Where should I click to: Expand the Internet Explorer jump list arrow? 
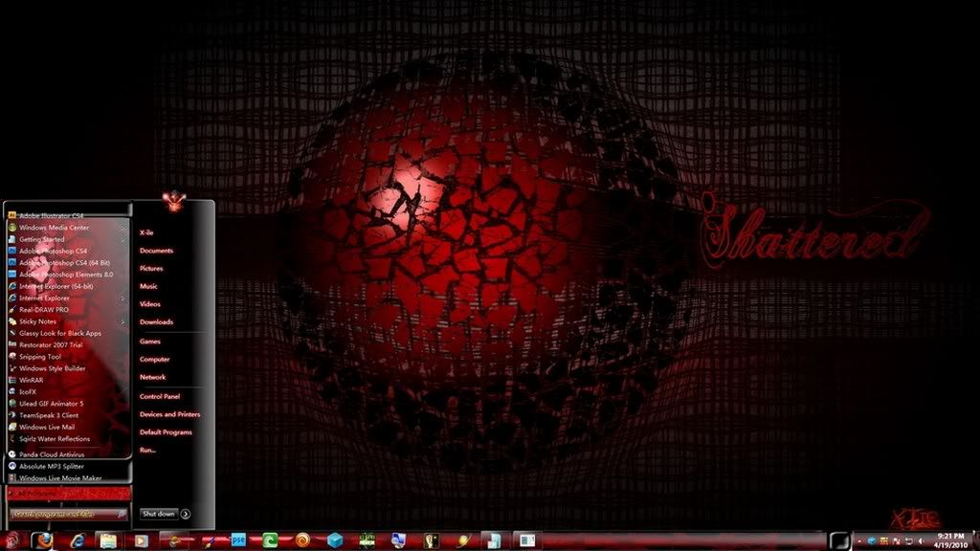click(122, 298)
